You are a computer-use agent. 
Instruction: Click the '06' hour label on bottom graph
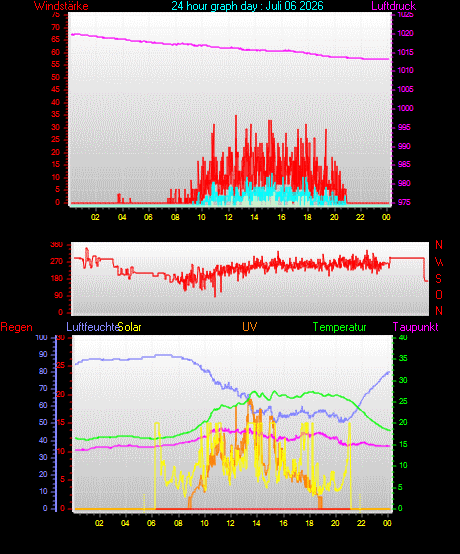point(151,523)
